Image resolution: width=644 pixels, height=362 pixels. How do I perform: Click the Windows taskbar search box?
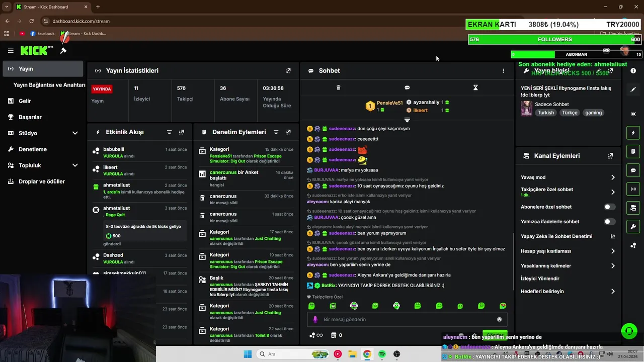coord(292,354)
